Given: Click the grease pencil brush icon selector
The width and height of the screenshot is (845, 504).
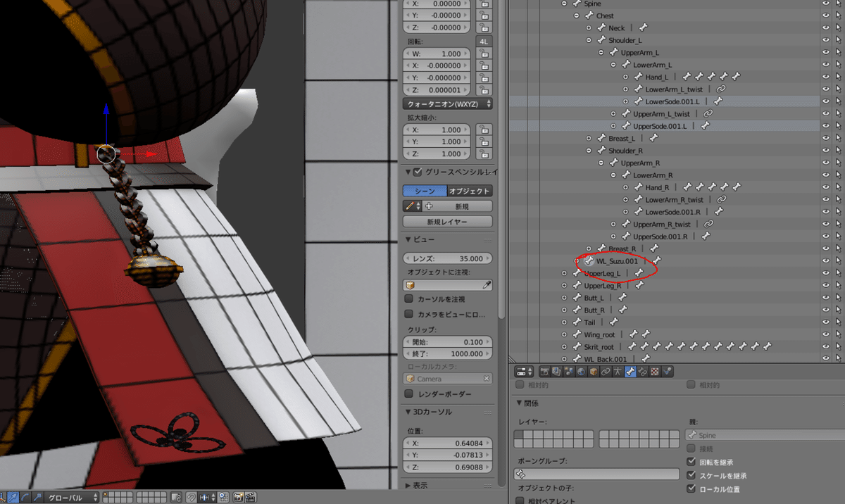Looking at the screenshot, I should click(412, 206).
